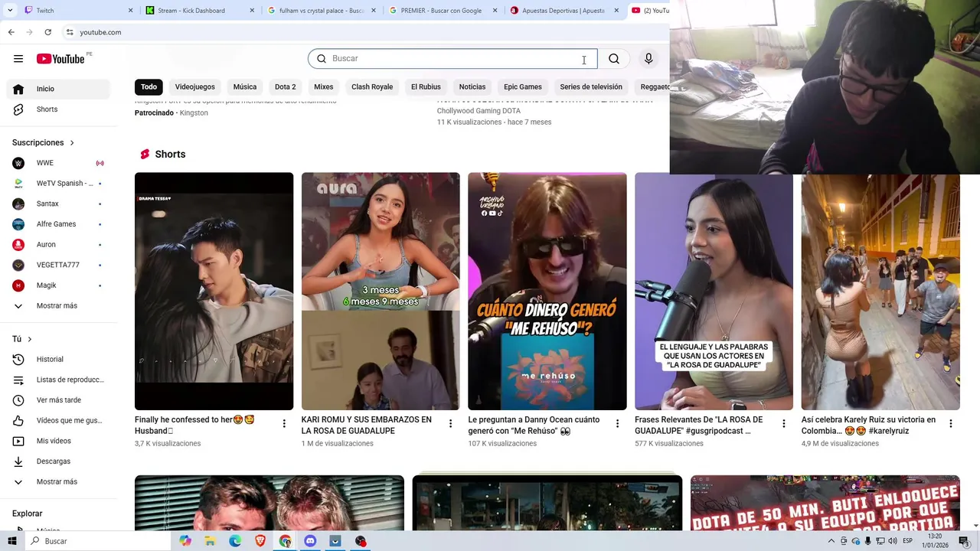Switch to Apuestas Deportivas tab
The image size is (980, 551).
[x=563, y=11]
